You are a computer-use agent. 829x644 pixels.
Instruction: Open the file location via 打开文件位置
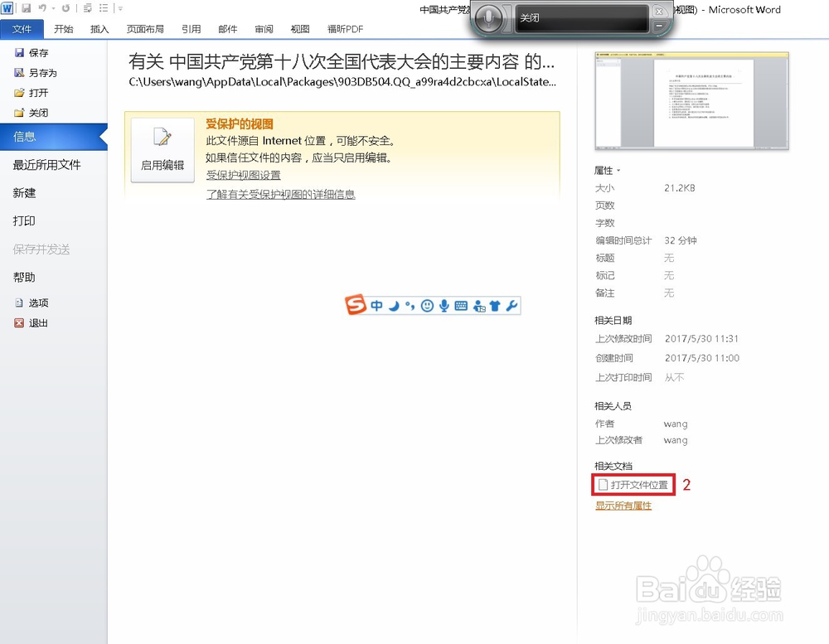[x=633, y=484]
